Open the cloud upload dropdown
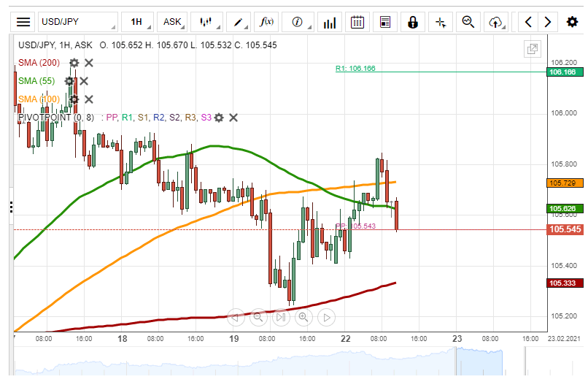Viewport: 588px width, 382px height. [496, 22]
